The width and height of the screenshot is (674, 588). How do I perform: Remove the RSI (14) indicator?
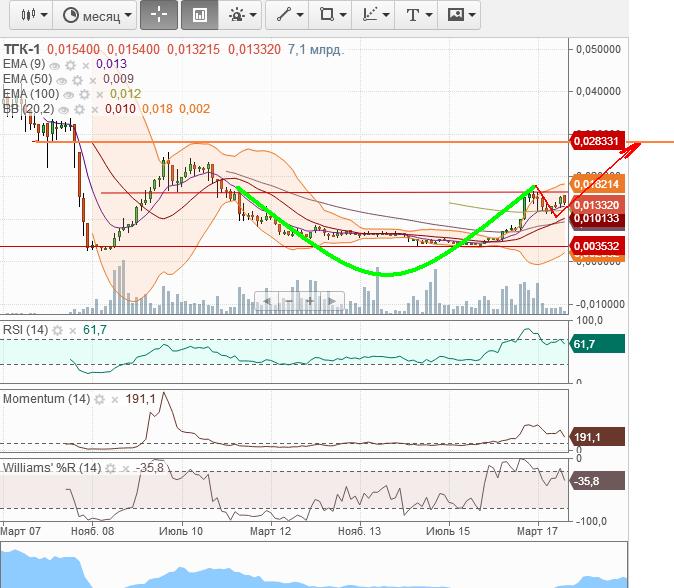coord(73,331)
